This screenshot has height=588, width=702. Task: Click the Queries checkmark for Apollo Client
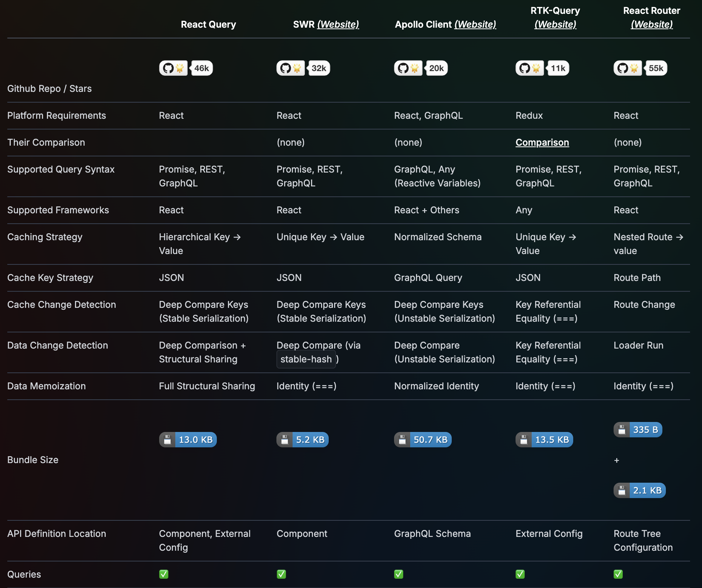coord(399,574)
